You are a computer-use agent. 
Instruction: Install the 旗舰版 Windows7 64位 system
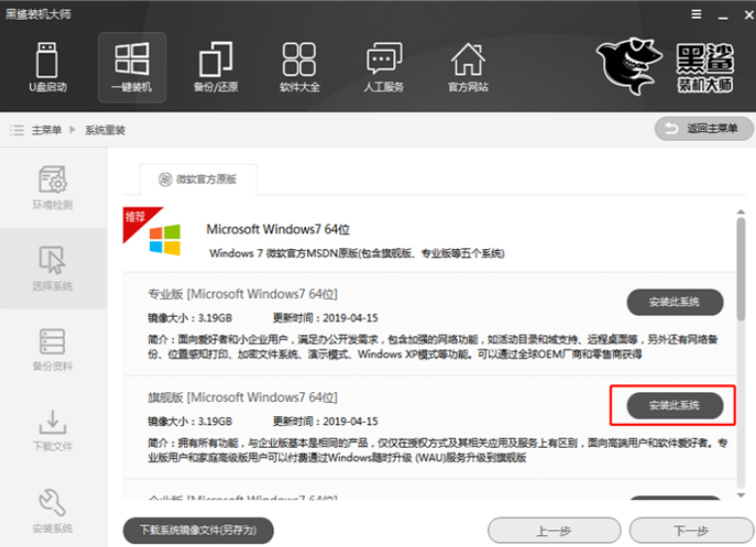pos(675,405)
